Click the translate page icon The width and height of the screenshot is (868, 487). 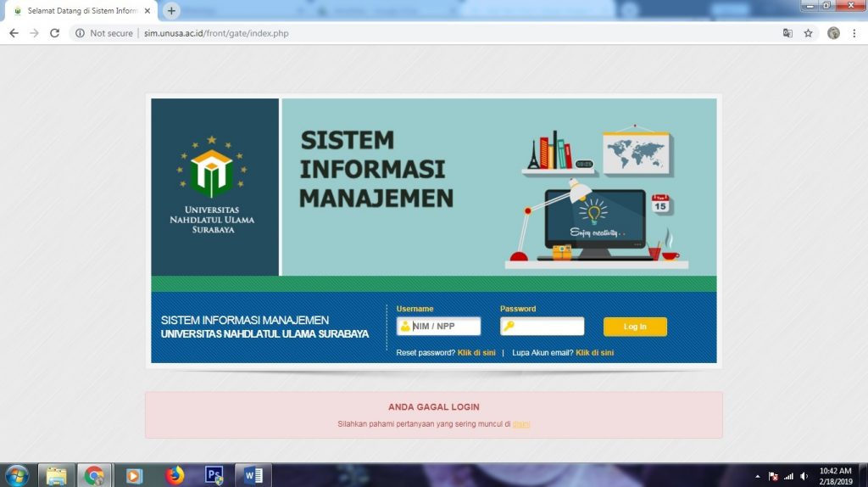[787, 33]
